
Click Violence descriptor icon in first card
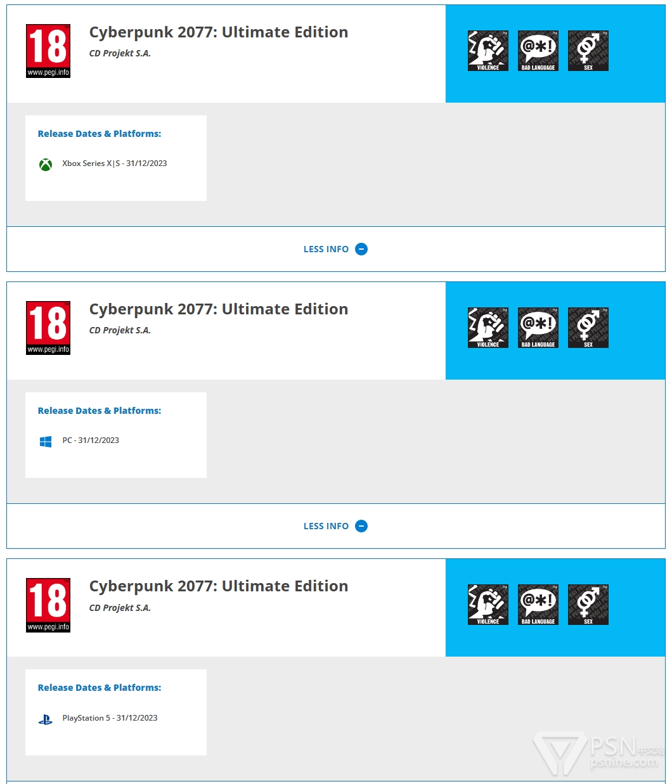(488, 51)
